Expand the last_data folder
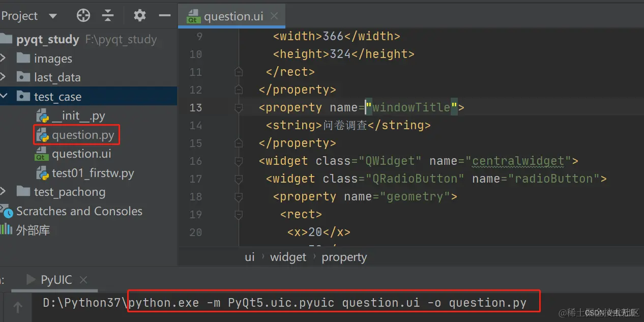Image resolution: width=644 pixels, height=322 pixels. pyautogui.click(x=3, y=77)
